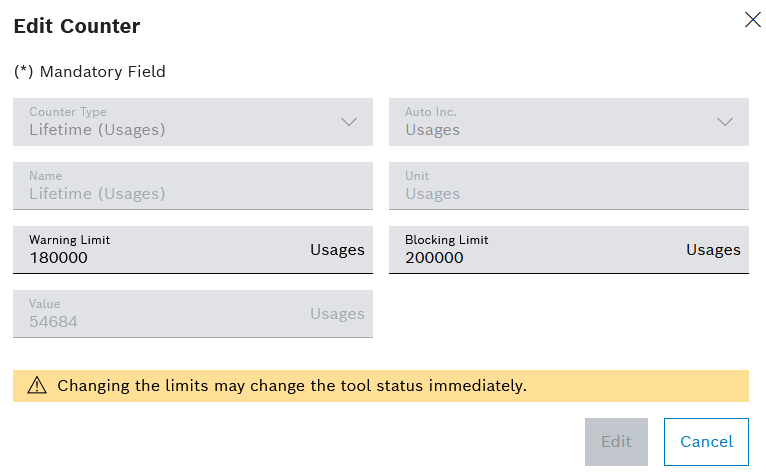Click the Unit field showing Usages
The width and height of the screenshot is (766, 476).
(x=569, y=186)
